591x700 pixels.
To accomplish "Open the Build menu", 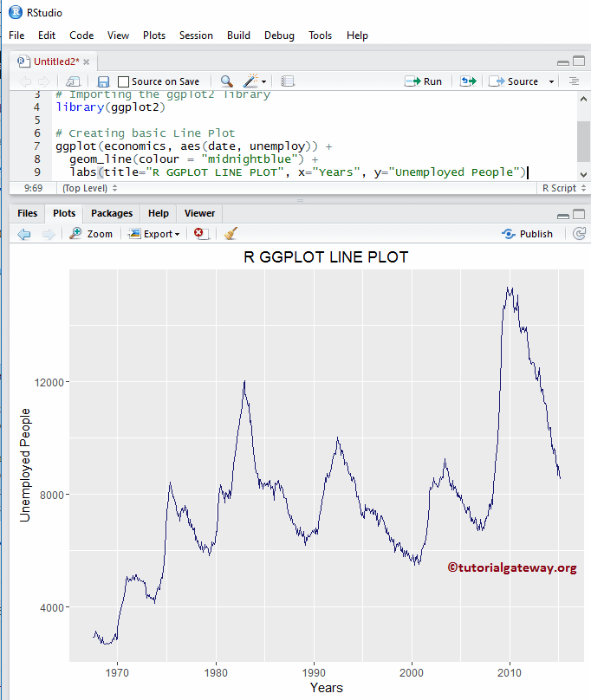I will coord(238,36).
